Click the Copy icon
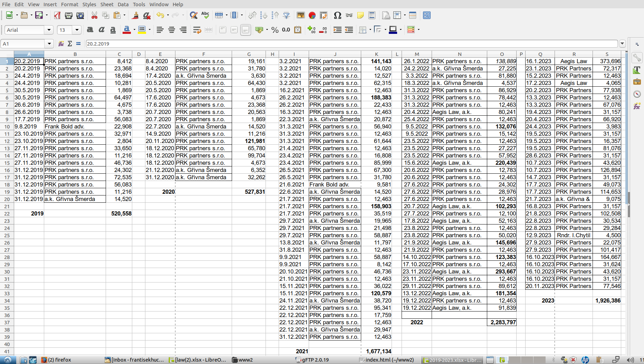The image size is (644, 364). click(106, 15)
